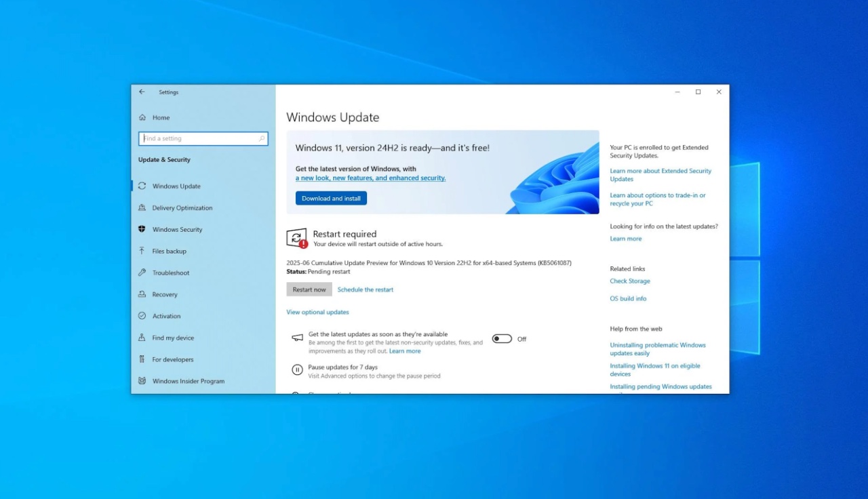Click the Recovery icon in sidebar
The width and height of the screenshot is (868, 499).
coord(142,294)
